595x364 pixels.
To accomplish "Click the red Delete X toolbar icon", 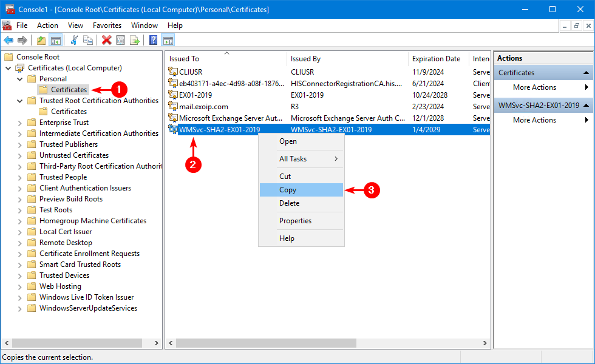I will click(x=107, y=40).
